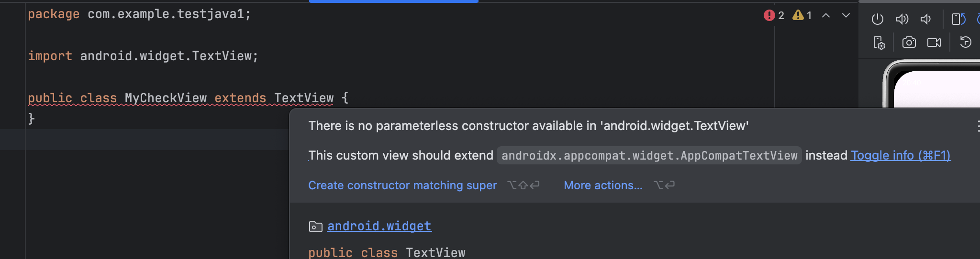The height and width of the screenshot is (259, 980).
Task: Open the tooltip's three-dot options menu
Action: tap(978, 126)
